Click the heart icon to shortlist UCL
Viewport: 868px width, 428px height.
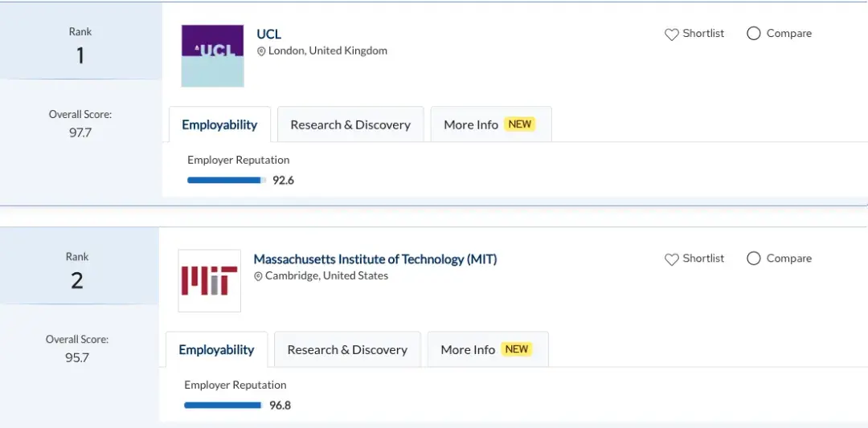coord(672,35)
